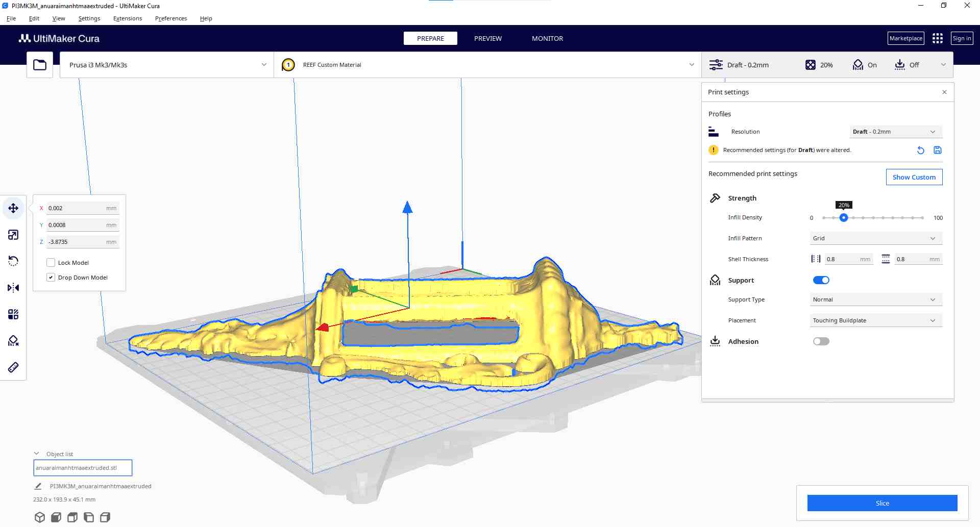Toggle the Lock Model checkbox
Image resolution: width=980 pixels, height=527 pixels.
click(51, 263)
